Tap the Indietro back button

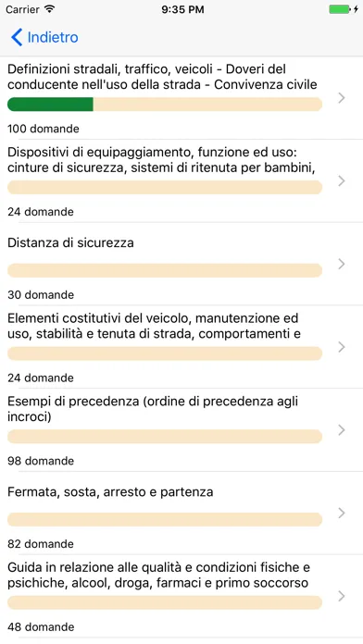coord(44,37)
